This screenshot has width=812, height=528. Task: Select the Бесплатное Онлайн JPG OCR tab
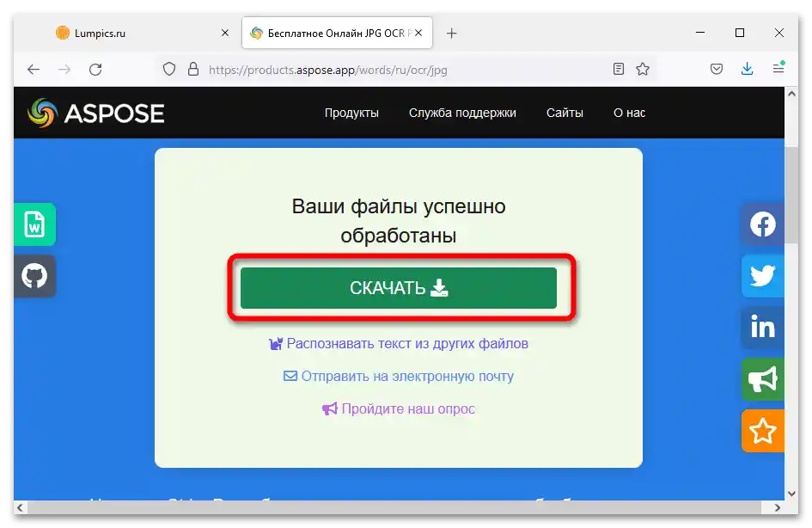pyautogui.click(x=337, y=34)
